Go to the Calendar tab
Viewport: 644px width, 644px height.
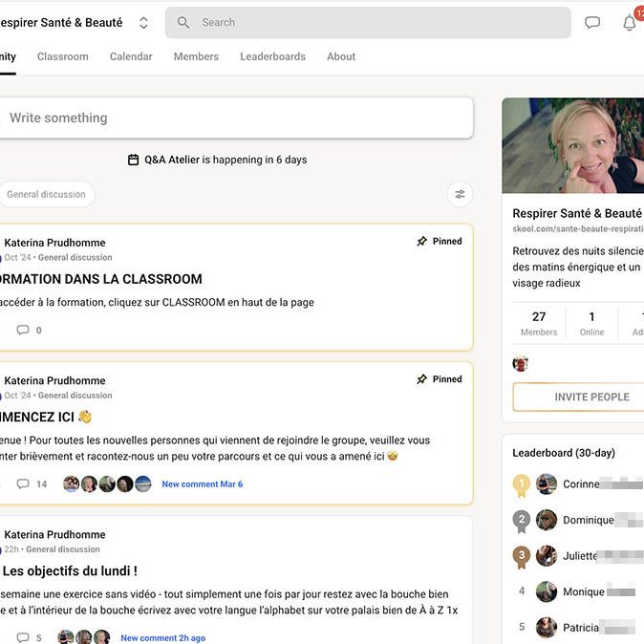[131, 56]
